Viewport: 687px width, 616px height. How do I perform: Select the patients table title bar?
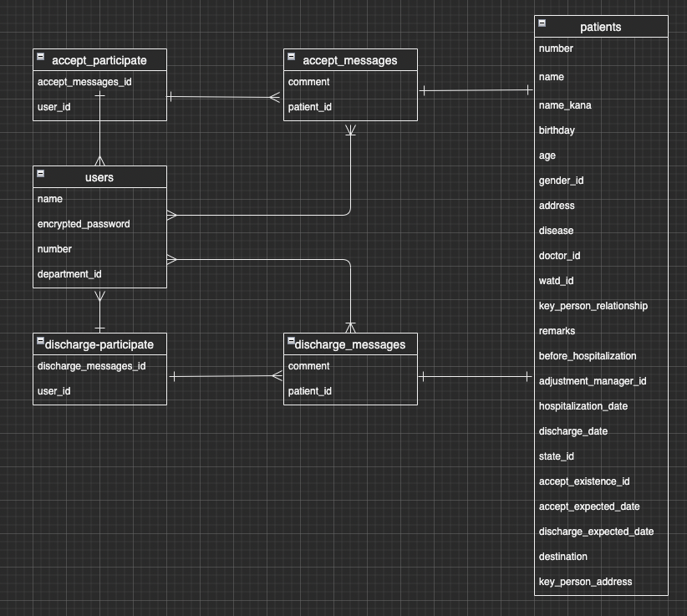point(601,27)
